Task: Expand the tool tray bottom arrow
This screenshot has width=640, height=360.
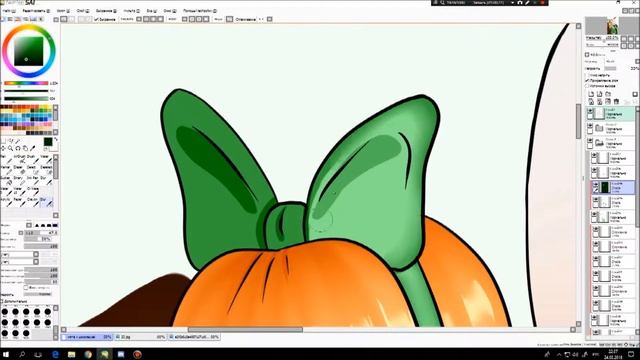Action: tap(56, 215)
